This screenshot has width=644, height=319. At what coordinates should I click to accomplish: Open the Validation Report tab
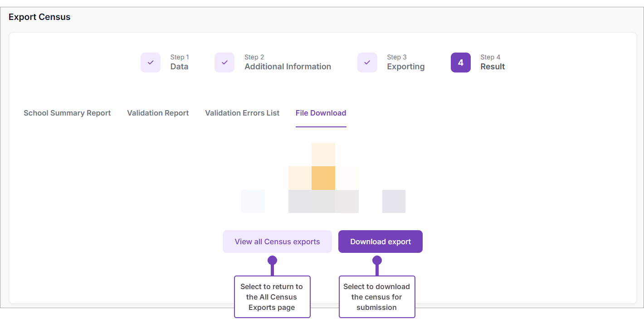tap(158, 113)
